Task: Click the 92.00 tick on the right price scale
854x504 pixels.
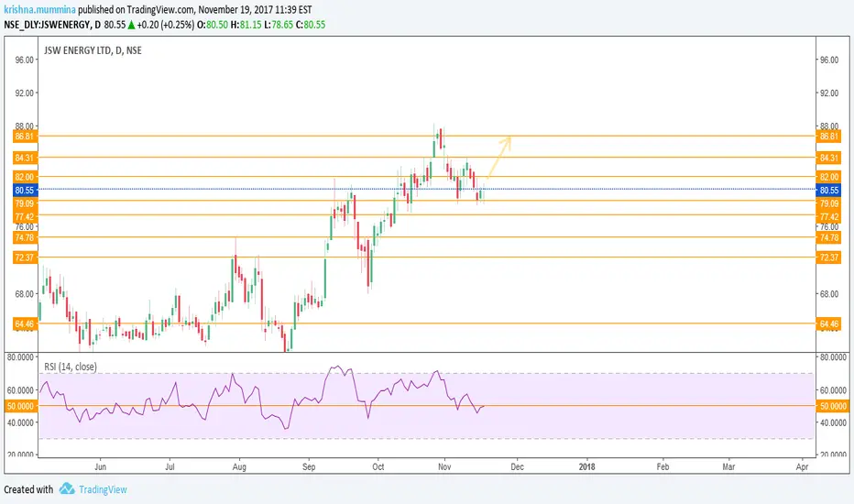Action: pos(829,93)
